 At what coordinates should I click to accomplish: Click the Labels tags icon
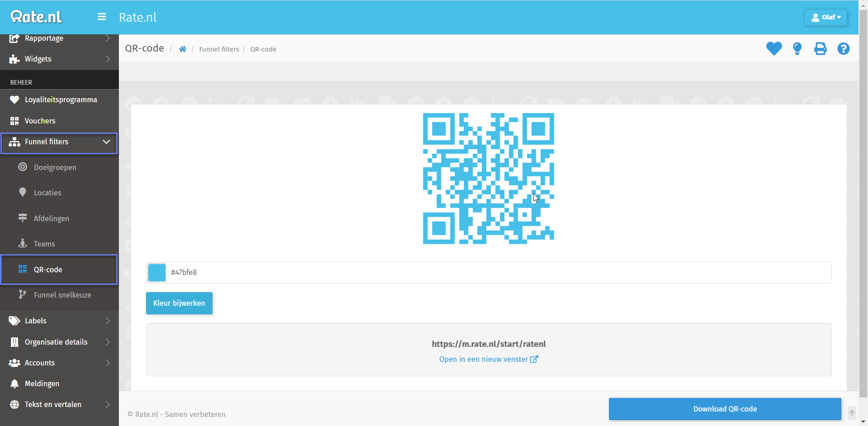(14, 321)
